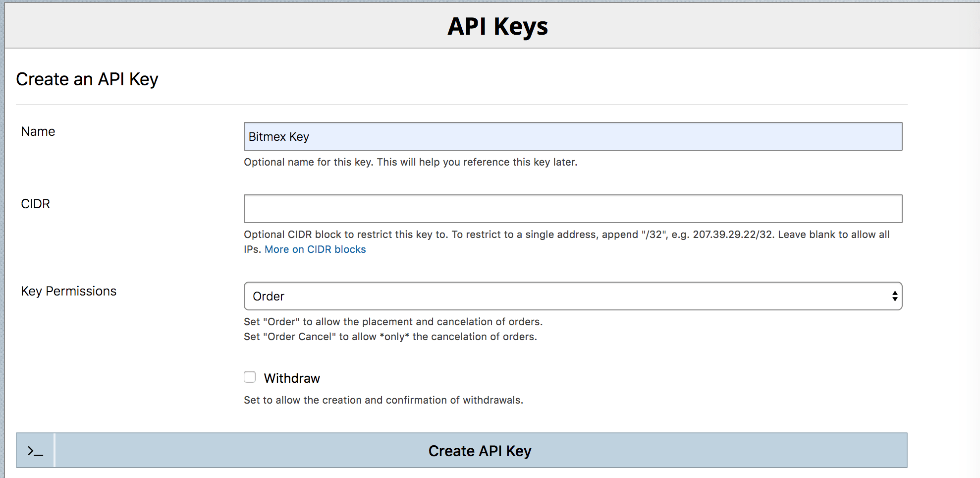Screen dimensions: 980x478
Task: Click the Bitmex Key text to edit it
Action: tap(279, 136)
